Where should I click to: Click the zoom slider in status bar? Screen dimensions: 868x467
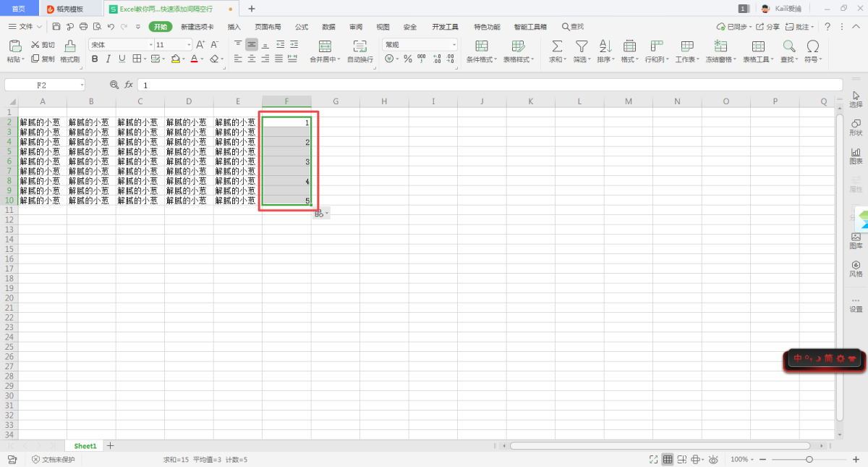pos(809,460)
